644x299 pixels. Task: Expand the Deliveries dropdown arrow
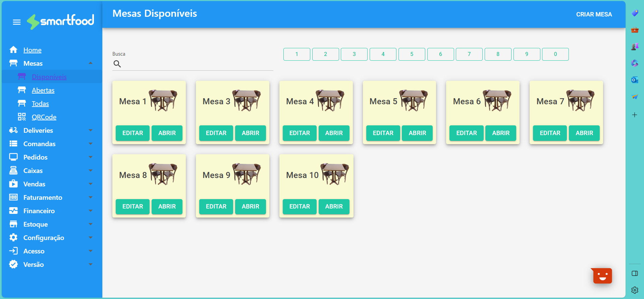[x=91, y=130]
